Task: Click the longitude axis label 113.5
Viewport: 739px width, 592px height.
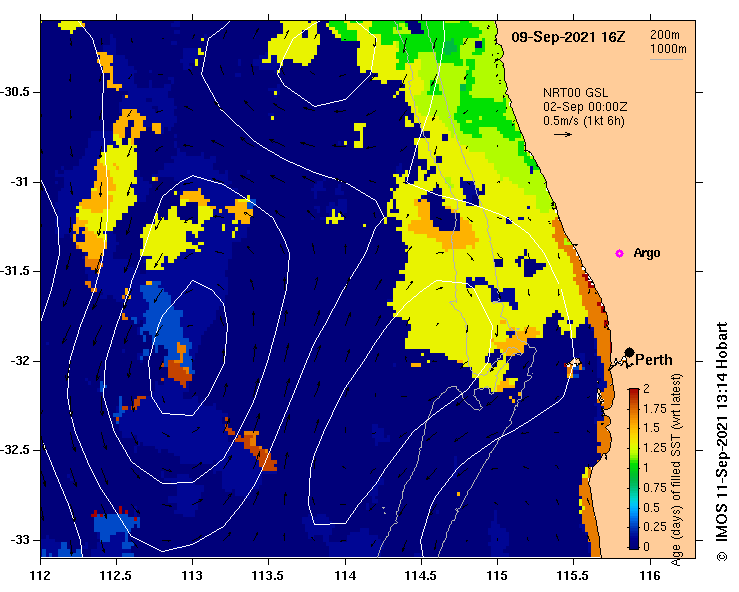Action: (269, 576)
